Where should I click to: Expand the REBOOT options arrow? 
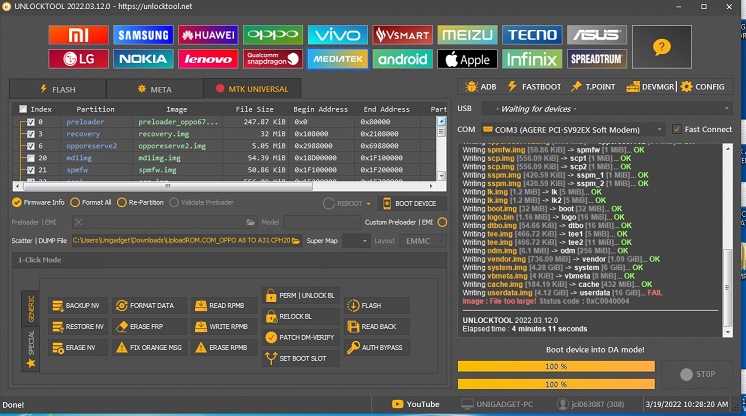[x=368, y=203]
